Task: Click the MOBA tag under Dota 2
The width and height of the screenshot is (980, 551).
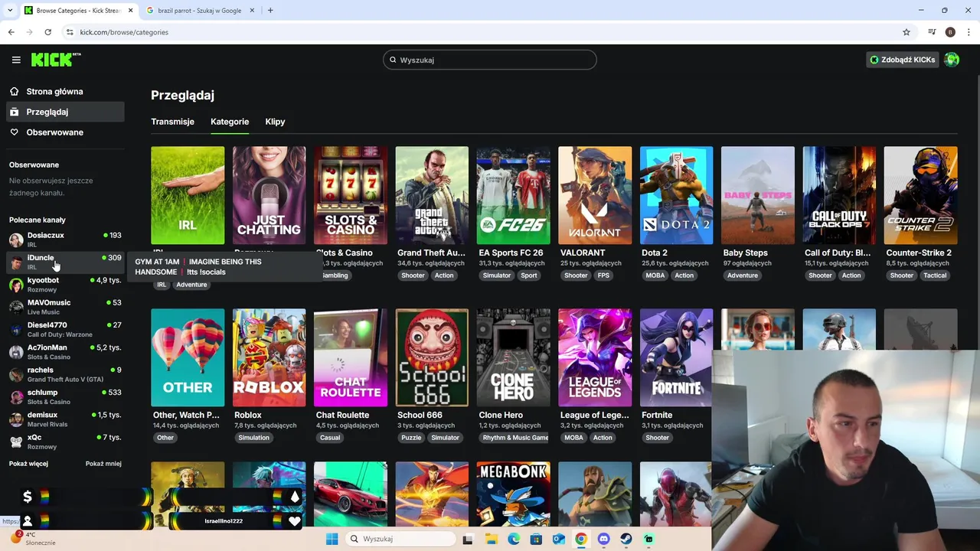Action: click(655, 275)
